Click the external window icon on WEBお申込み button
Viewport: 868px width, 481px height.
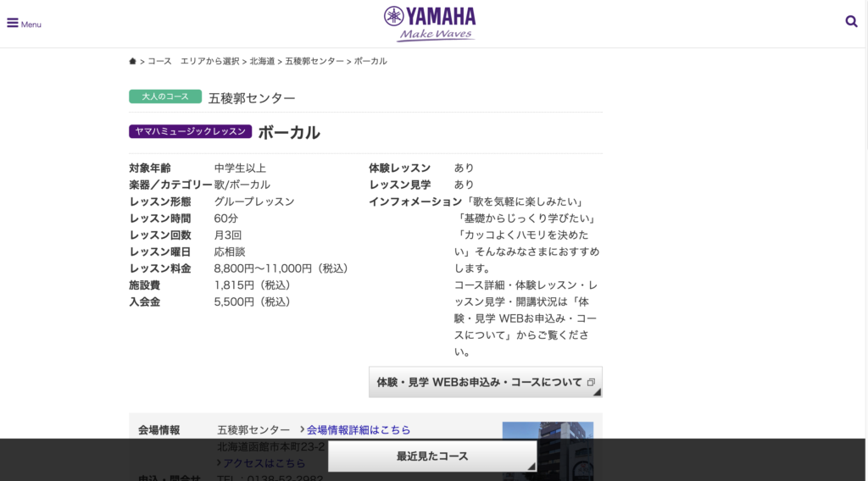(x=591, y=382)
